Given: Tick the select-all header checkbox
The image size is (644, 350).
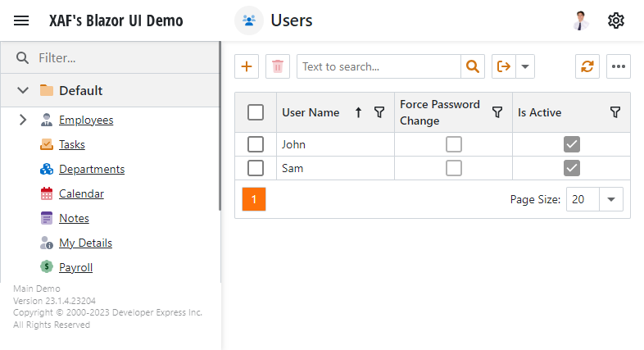Looking at the screenshot, I should tap(256, 112).
